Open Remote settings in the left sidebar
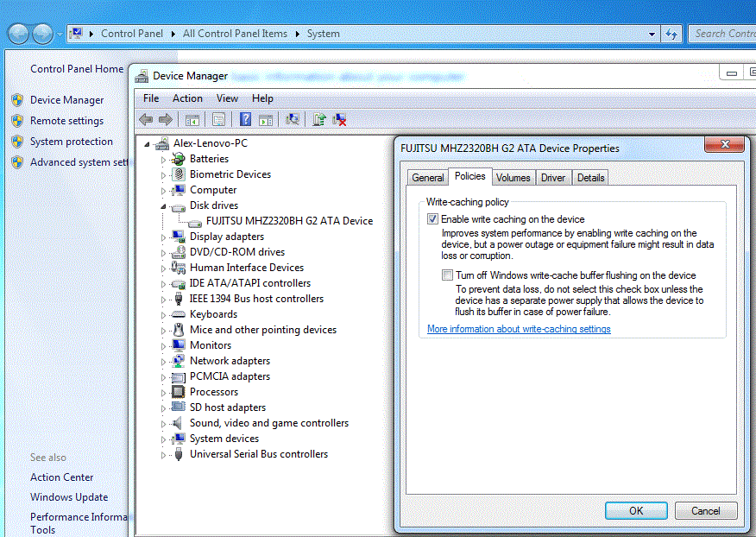 pos(66,121)
